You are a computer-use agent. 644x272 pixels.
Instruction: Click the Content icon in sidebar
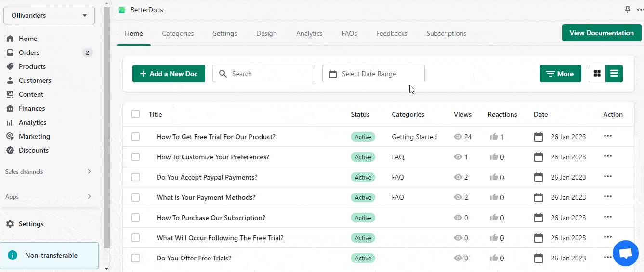tap(10, 94)
